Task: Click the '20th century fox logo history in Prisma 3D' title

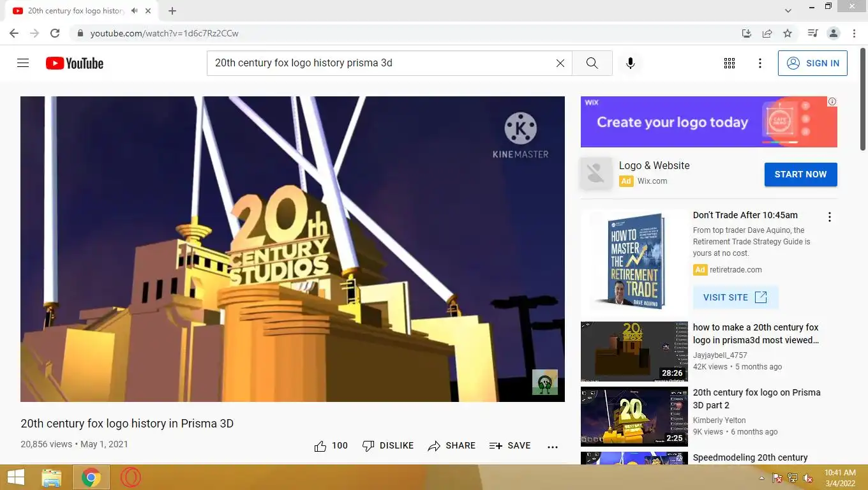Action: tap(127, 423)
